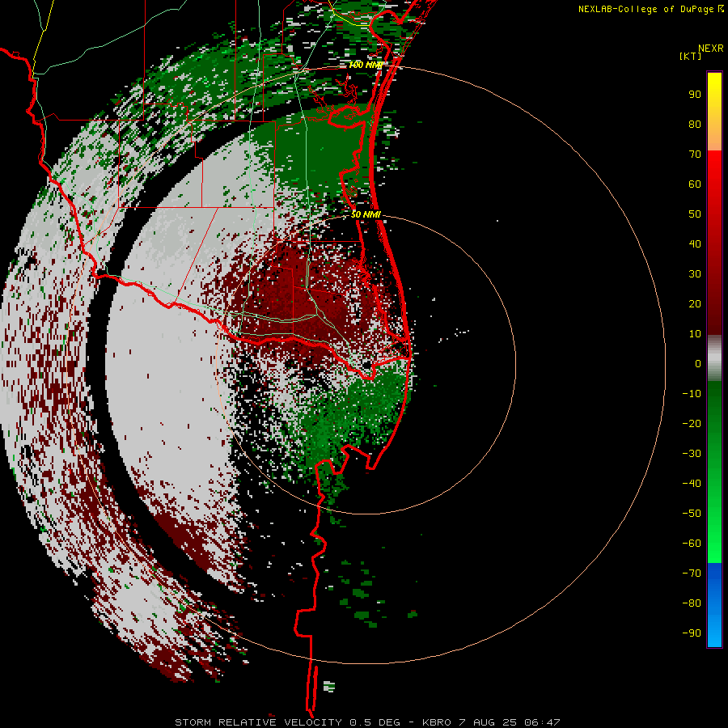
Task: Click the -90 value on velocity scale
Action: 692,633
